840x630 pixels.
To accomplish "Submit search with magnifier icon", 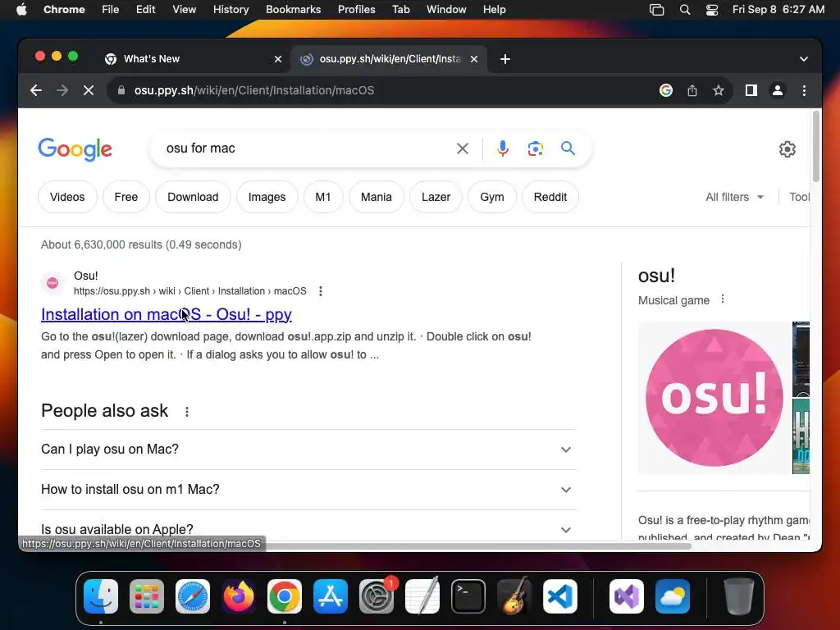I will 568,148.
